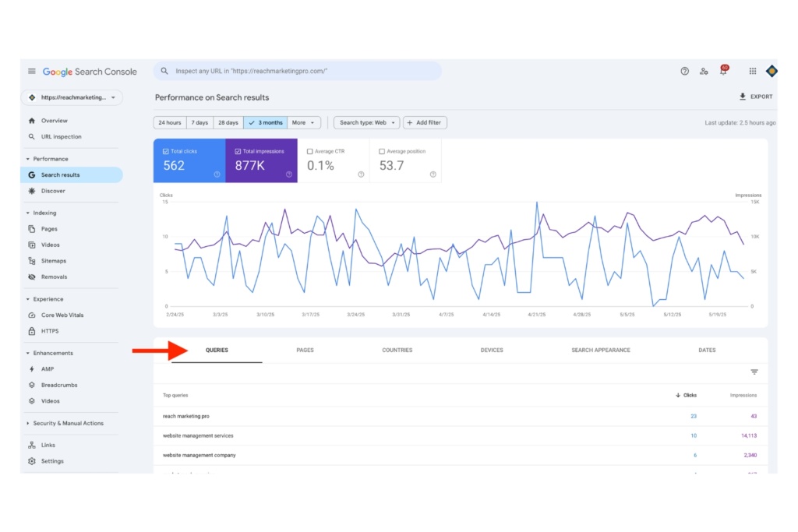Open the Search type: Web dropdown
The width and height of the screenshot is (798, 532).
point(366,122)
